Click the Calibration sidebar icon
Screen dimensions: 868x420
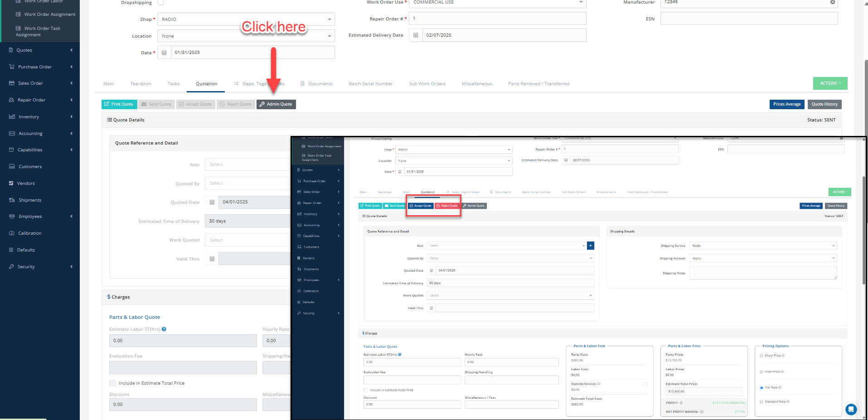coord(12,233)
